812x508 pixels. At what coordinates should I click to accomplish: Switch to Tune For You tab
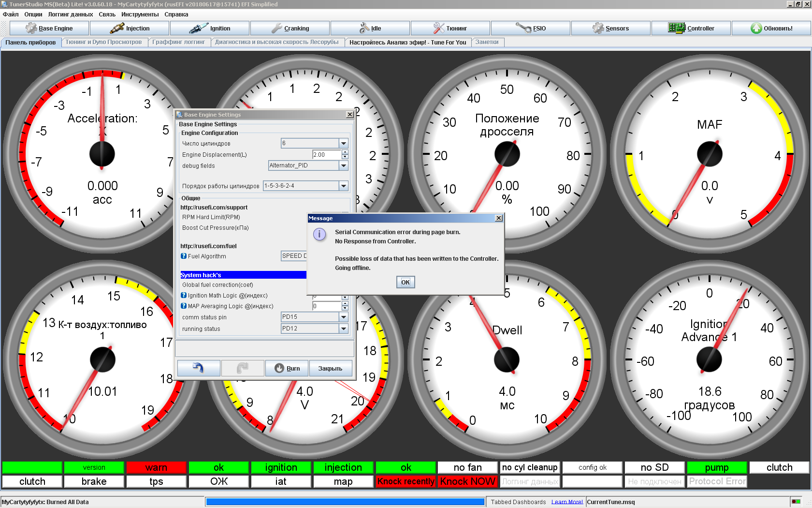408,43
